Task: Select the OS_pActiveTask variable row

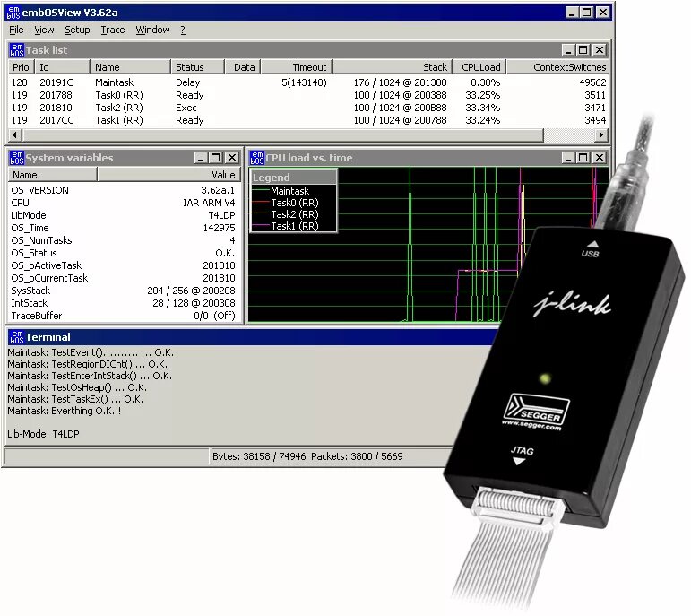Action: 123,265
